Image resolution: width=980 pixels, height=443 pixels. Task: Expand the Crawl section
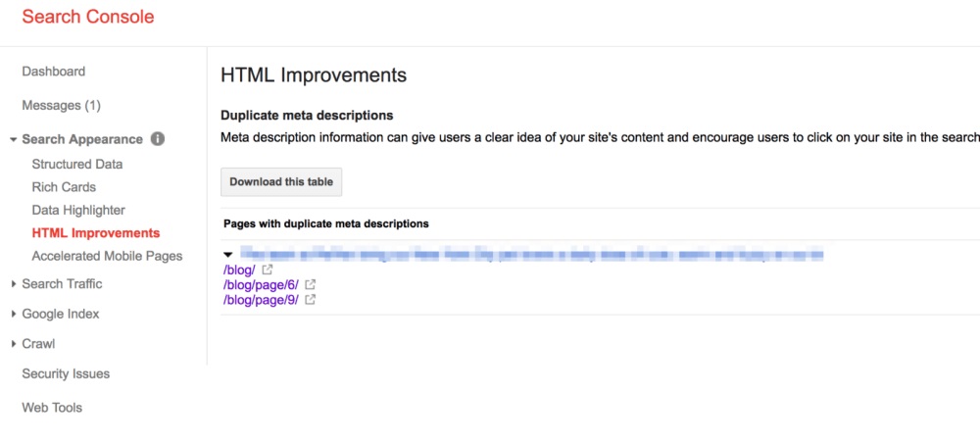pyautogui.click(x=14, y=344)
